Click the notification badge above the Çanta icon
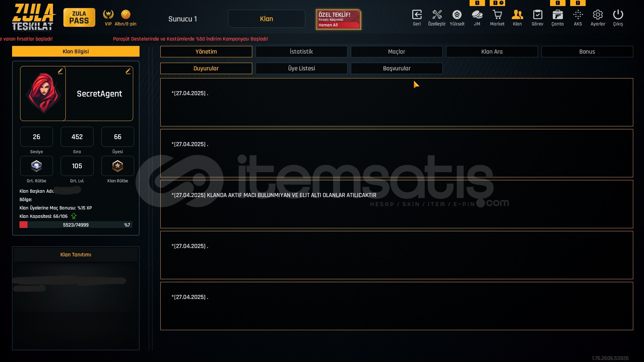 [557, 3]
